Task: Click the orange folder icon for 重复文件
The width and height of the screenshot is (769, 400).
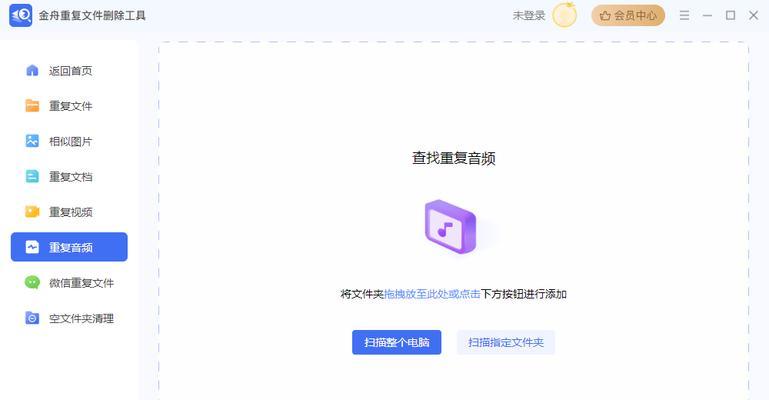Action: pos(32,106)
